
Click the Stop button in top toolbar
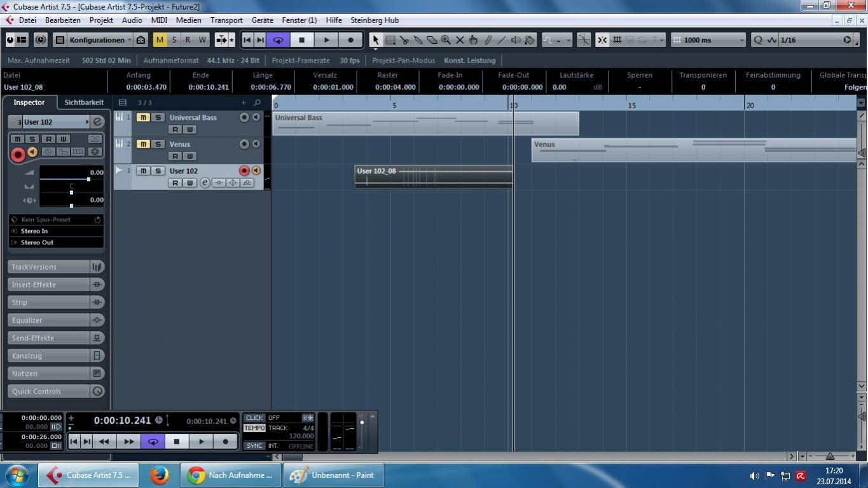(302, 40)
